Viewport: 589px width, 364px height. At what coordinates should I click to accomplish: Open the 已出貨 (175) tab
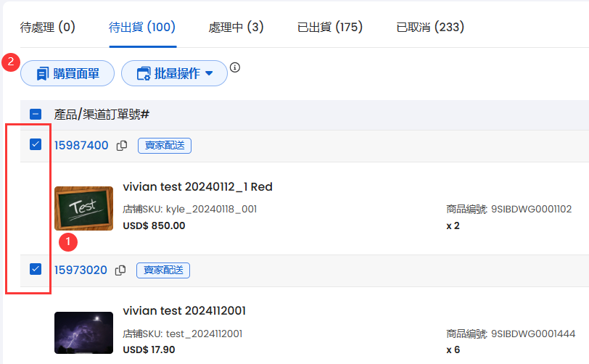pyautogui.click(x=330, y=28)
